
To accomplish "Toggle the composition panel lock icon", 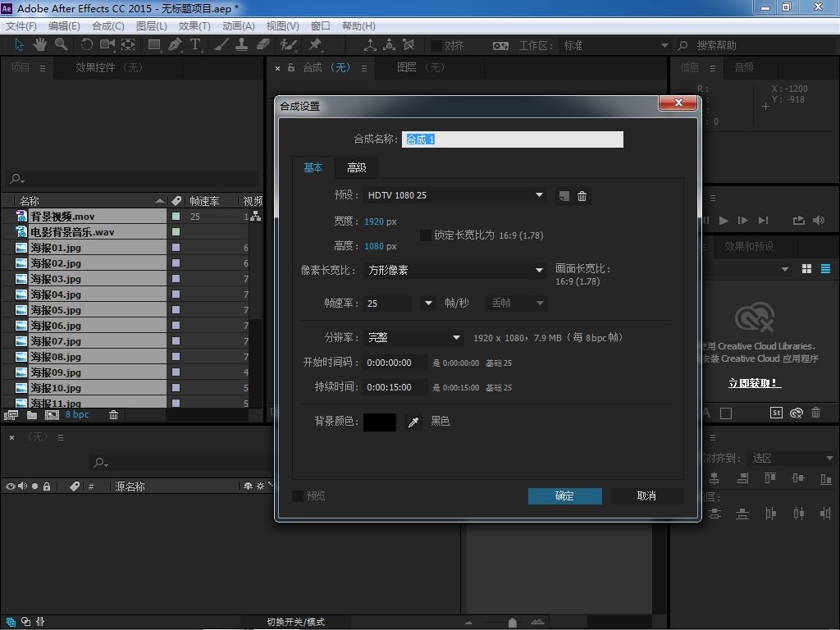I will pos(291,67).
